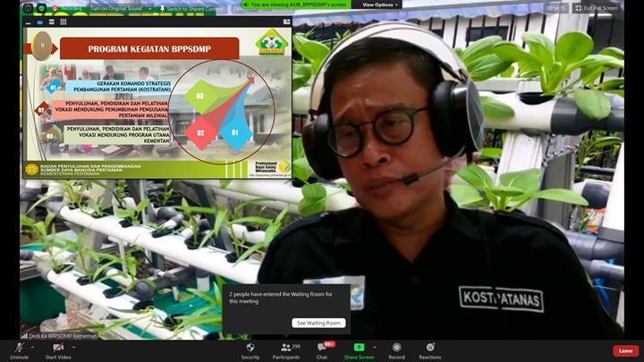Expand Share Screen options arrow
Viewport: 644px width, 362px height.
point(375,348)
